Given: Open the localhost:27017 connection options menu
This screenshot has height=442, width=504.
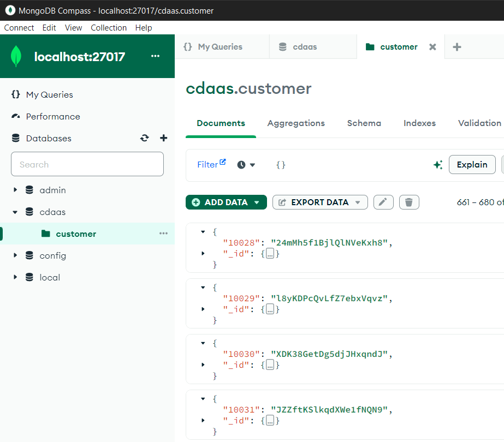Looking at the screenshot, I should click(155, 56).
